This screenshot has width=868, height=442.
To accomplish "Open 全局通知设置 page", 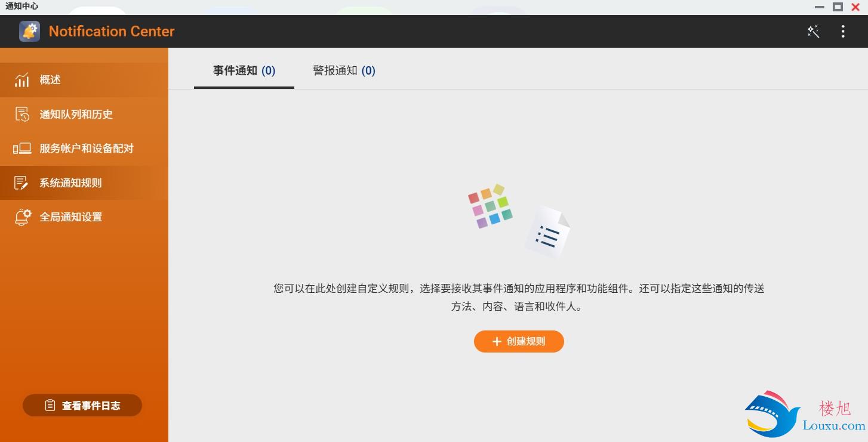I will (x=84, y=217).
